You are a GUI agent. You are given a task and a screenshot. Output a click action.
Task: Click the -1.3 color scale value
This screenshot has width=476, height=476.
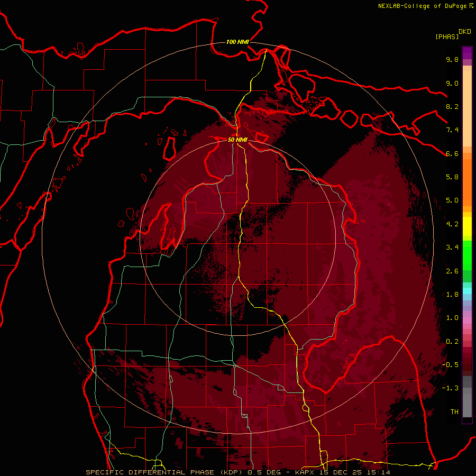coord(450,388)
